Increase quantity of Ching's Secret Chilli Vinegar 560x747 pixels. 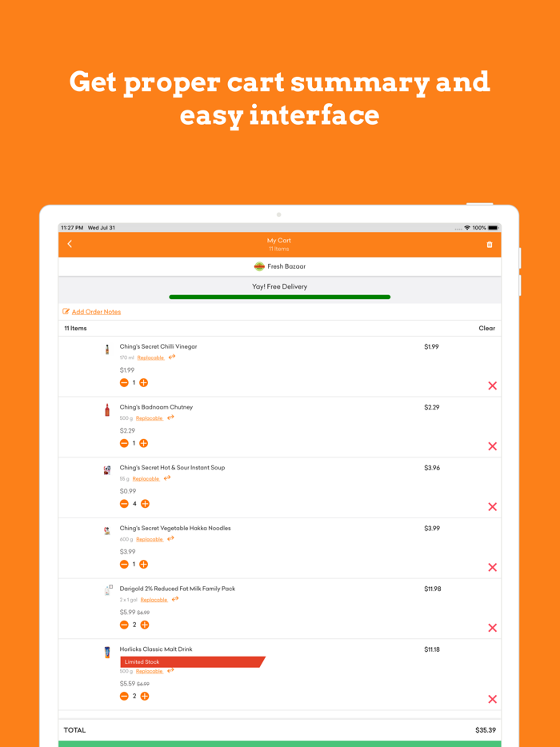(x=144, y=383)
